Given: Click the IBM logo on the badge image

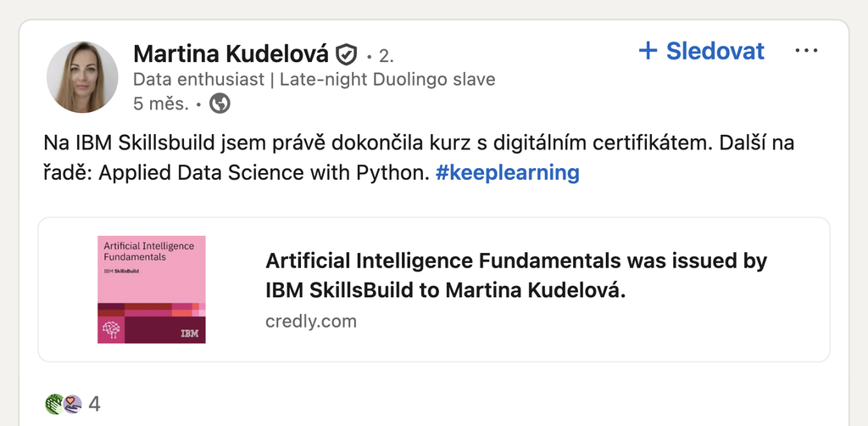Looking at the screenshot, I should [189, 334].
